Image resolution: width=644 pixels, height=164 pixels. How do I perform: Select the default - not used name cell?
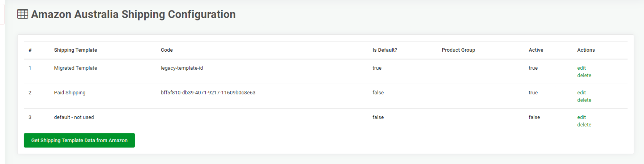coord(74,117)
